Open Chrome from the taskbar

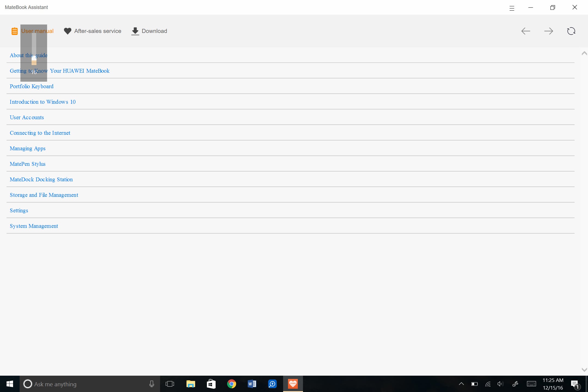(x=231, y=384)
